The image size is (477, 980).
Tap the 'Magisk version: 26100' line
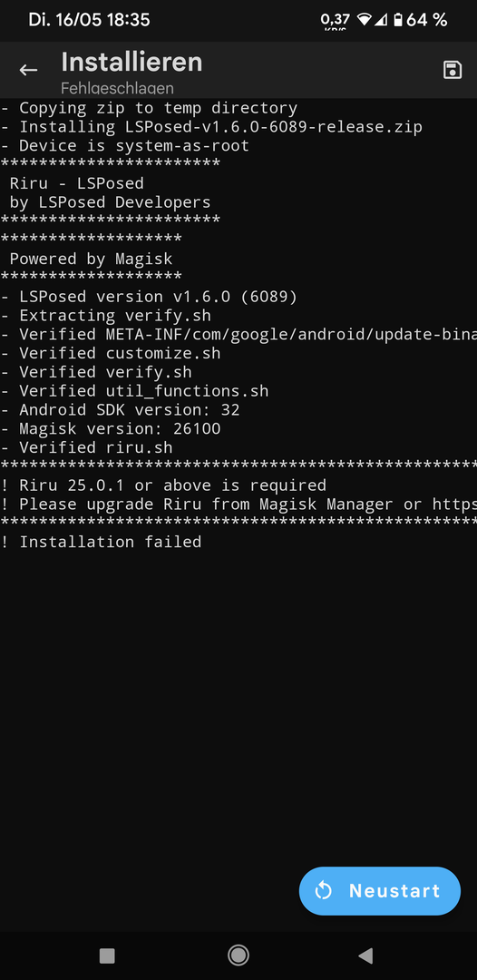click(x=111, y=428)
